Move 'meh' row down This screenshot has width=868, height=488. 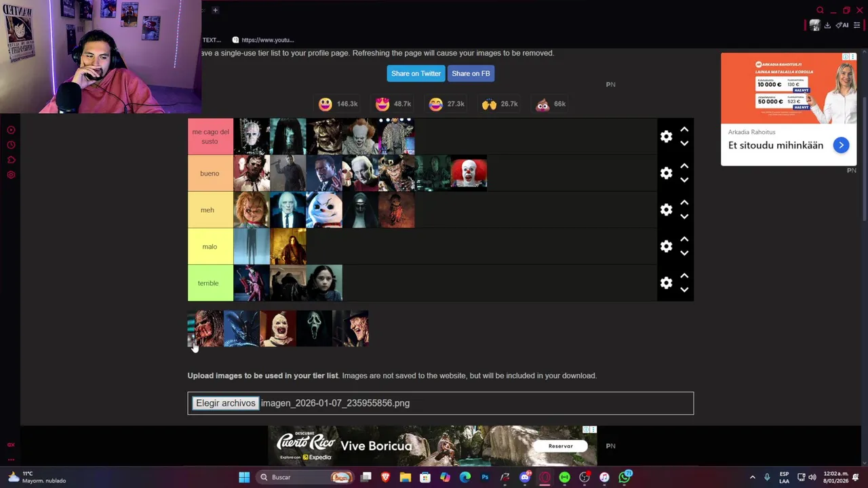[684, 217]
